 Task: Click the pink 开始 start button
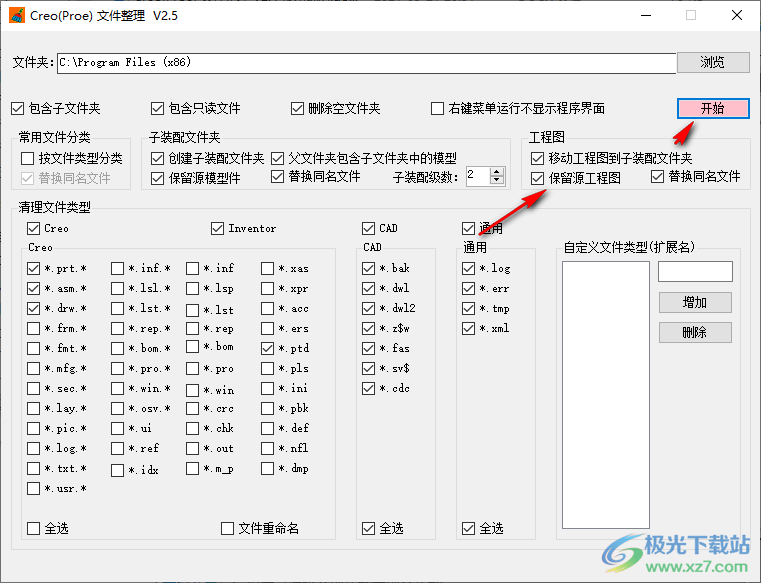713,108
